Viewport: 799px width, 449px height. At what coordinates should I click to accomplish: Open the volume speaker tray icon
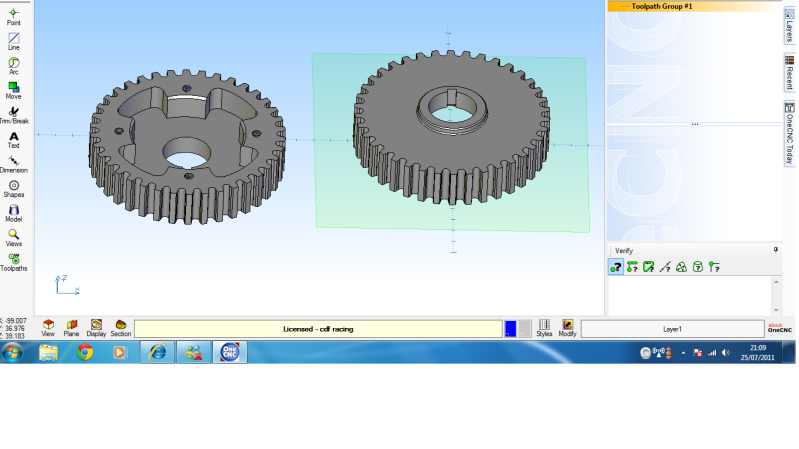[x=726, y=353]
